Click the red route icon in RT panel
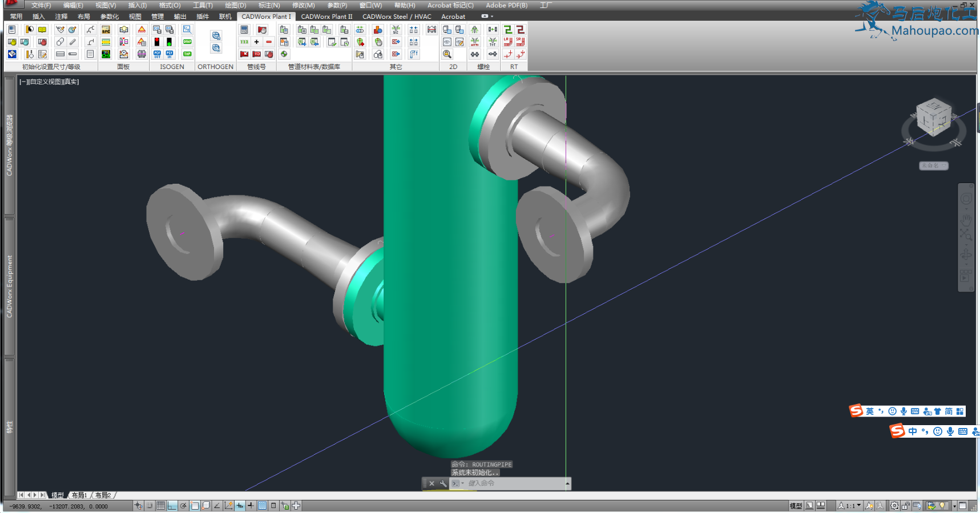Screen dimensions: 980x513 (x=520, y=29)
